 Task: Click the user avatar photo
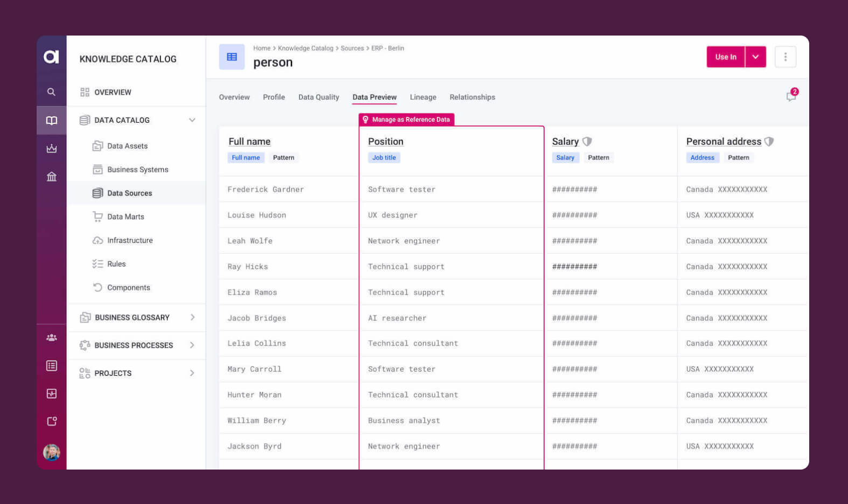click(51, 452)
